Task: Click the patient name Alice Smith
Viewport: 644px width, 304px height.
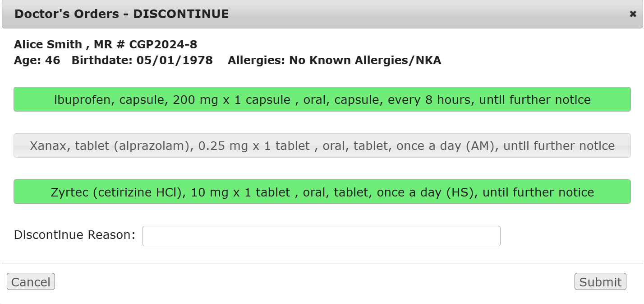Action: pos(48,44)
